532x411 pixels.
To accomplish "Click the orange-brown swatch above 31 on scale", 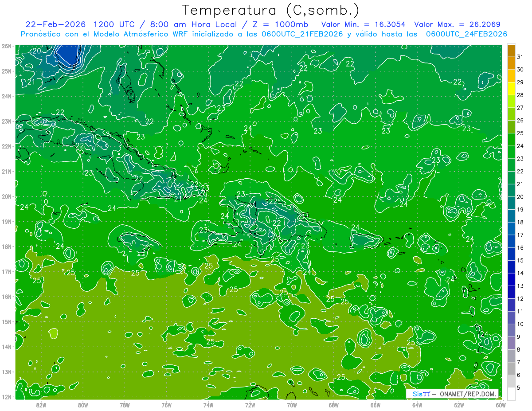I will point(511,51).
